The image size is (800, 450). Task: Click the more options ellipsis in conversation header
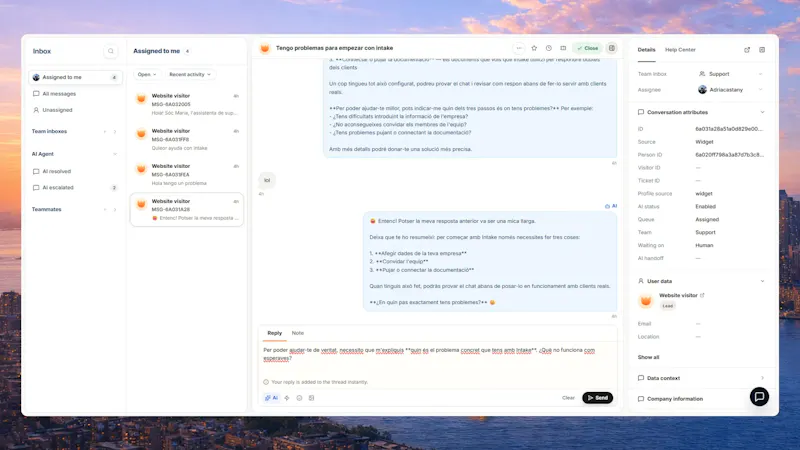(519, 48)
